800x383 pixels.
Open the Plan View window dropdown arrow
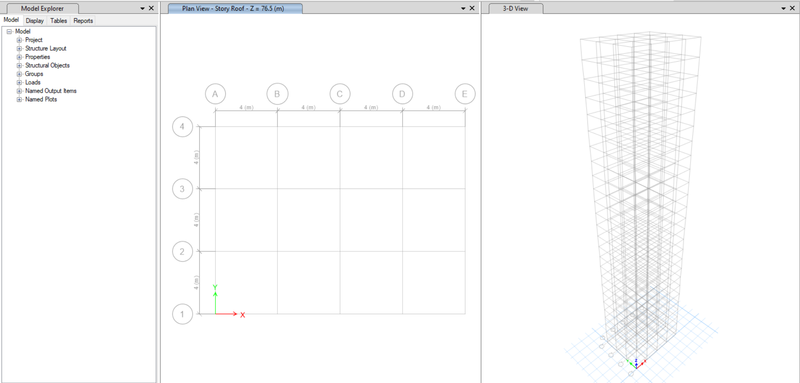point(463,9)
